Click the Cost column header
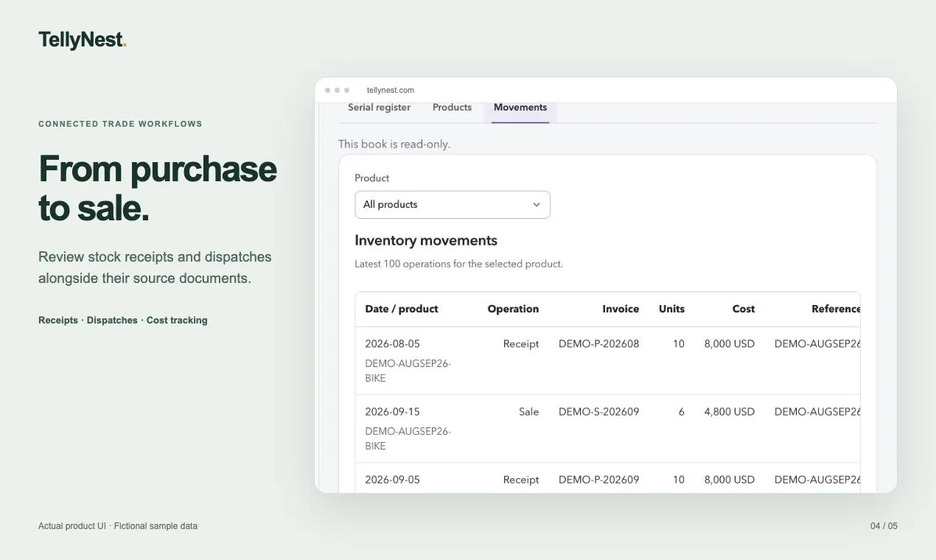Image resolution: width=936 pixels, height=560 pixels. [x=744, y=309]
